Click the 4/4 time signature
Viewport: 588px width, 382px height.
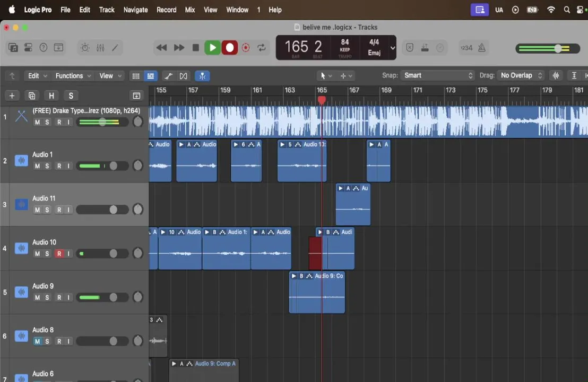click(374, 42)
